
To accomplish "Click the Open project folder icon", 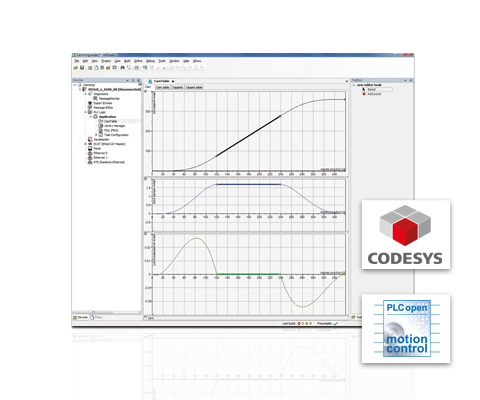I will (76, 68).
